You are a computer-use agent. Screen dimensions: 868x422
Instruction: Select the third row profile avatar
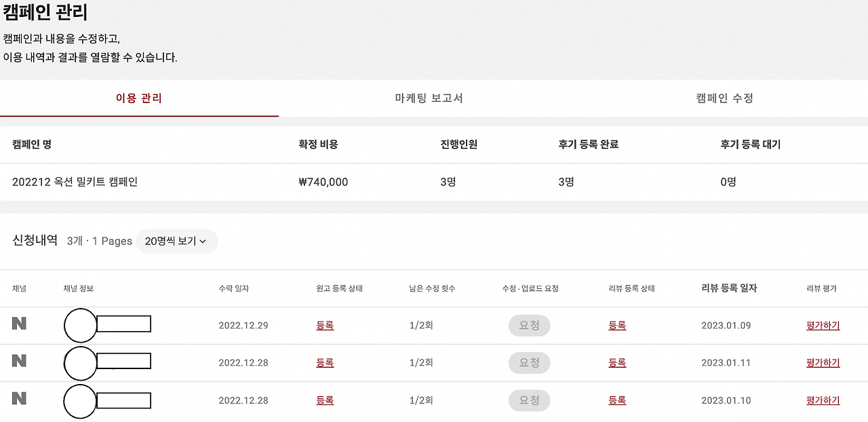(79, 400)
